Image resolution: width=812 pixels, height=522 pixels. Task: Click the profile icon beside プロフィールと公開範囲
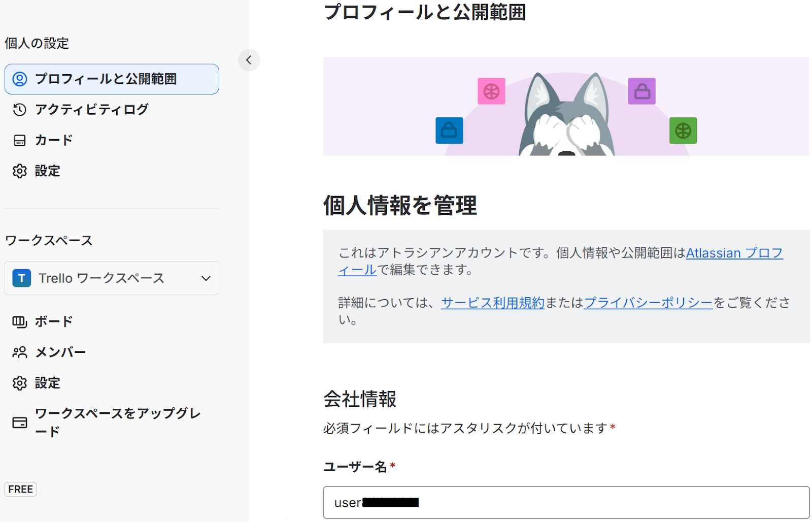point(20,79)
